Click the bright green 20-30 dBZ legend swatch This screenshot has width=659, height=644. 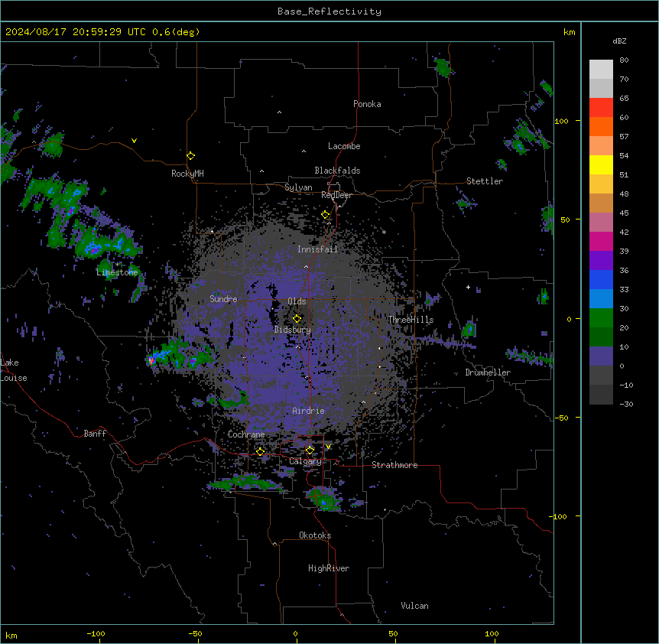click(601, 318)
